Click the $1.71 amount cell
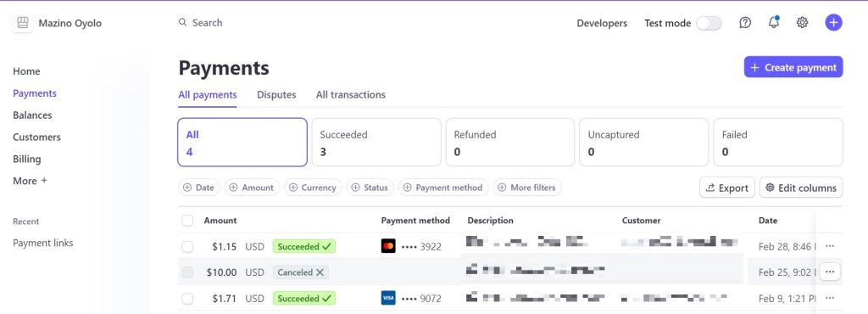The image size is (868, 314). (224, 299)
